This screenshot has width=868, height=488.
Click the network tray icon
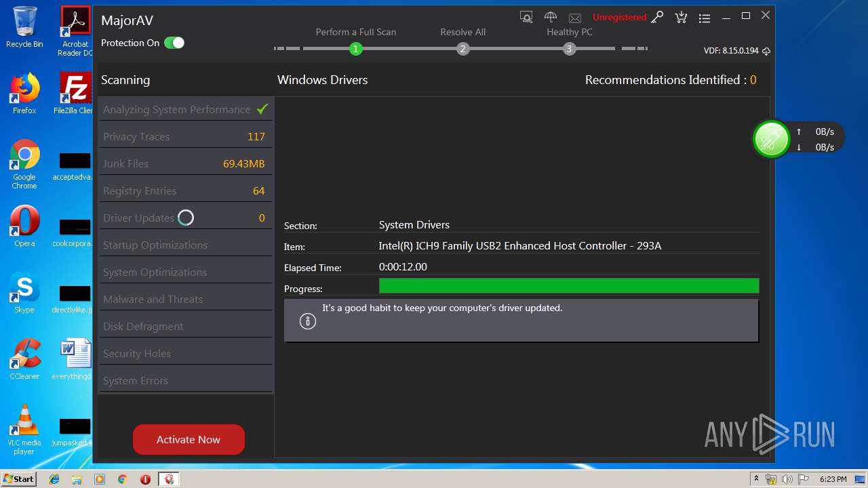coord(771,479)
